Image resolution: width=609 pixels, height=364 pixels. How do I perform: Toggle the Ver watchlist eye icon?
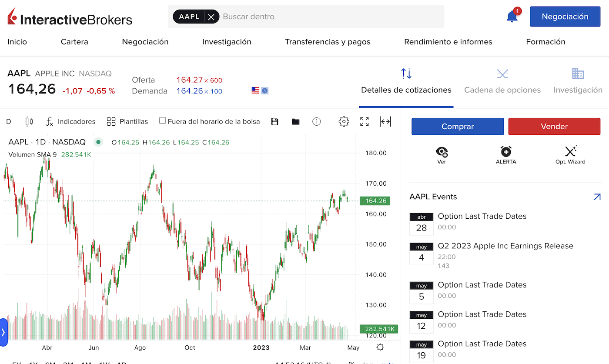(442, 155)
